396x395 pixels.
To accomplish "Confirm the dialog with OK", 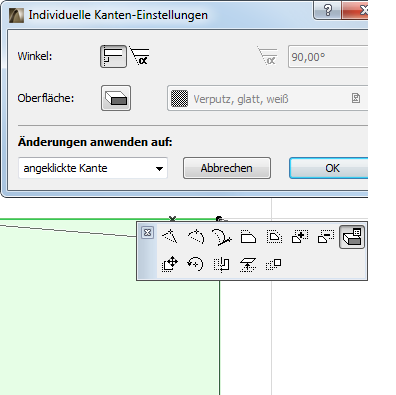I will click(x=329, y=168).
